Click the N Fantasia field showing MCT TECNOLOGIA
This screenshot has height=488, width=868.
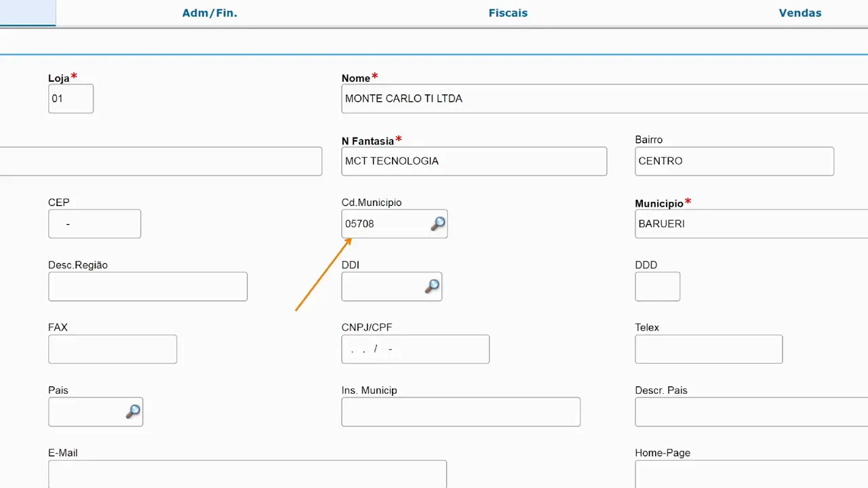[x=474, y=161]
